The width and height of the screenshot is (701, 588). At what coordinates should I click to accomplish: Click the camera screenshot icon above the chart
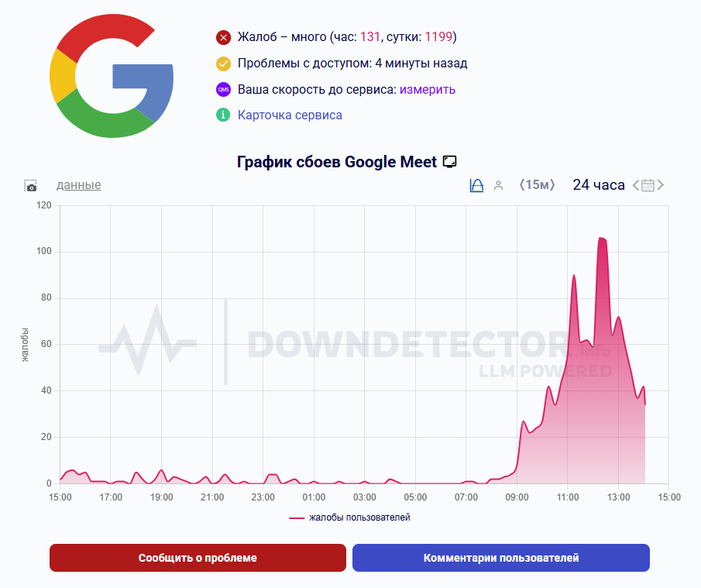pos(29,186)
